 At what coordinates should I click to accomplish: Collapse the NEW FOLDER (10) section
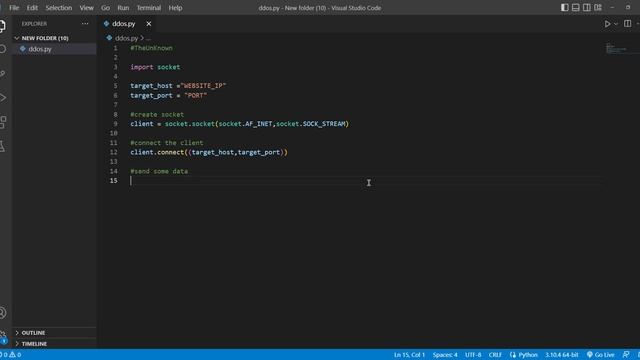[x=54, y=38]
